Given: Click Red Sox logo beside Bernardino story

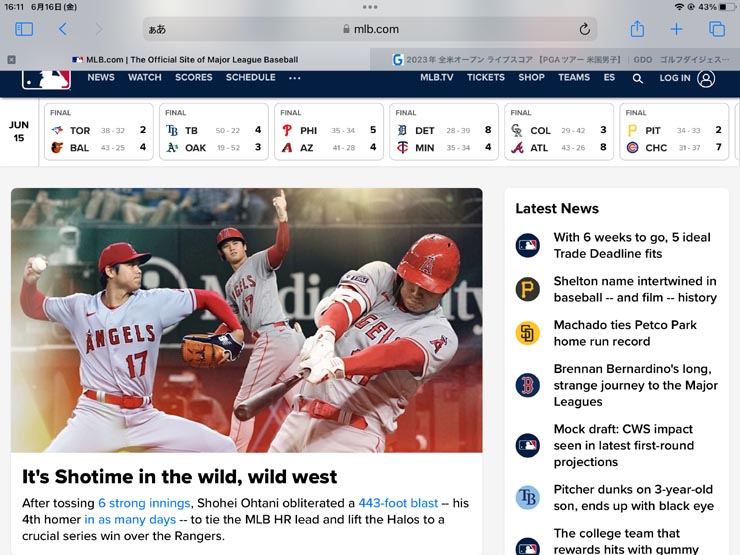Looking at the screenshot, I should coord(528,385).
